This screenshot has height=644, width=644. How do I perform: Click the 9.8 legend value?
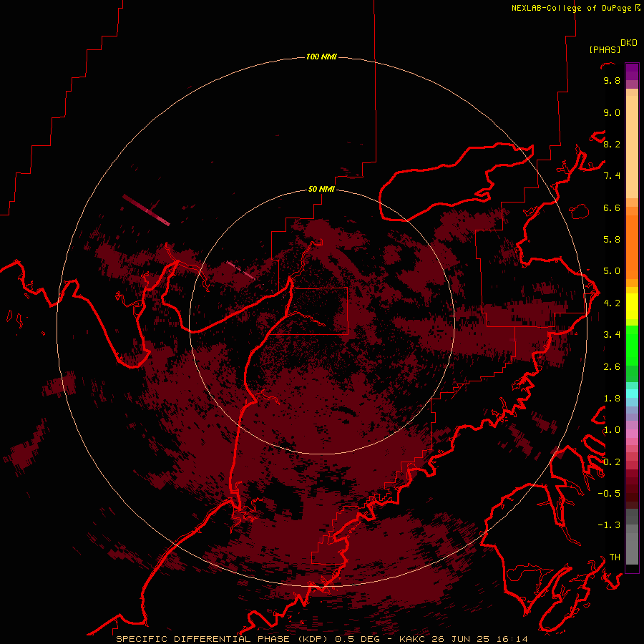click(x=612, y=80)
